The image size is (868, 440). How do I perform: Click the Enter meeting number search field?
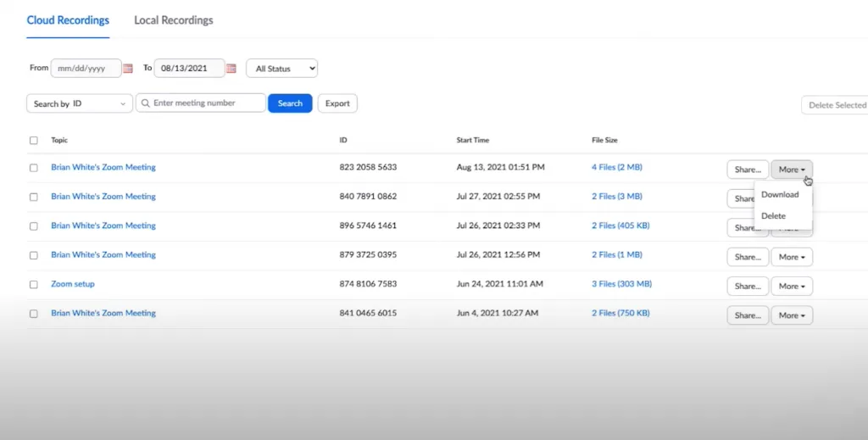201,103
